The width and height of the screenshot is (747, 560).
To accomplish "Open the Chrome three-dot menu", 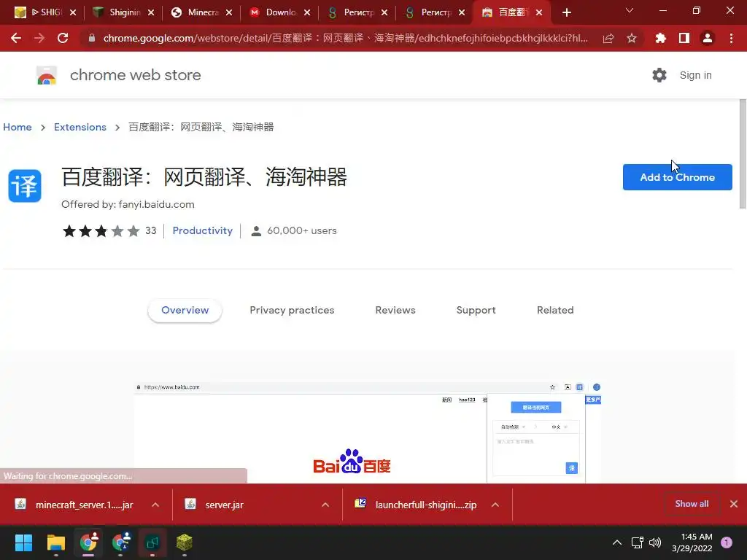I will click(731, 38).
